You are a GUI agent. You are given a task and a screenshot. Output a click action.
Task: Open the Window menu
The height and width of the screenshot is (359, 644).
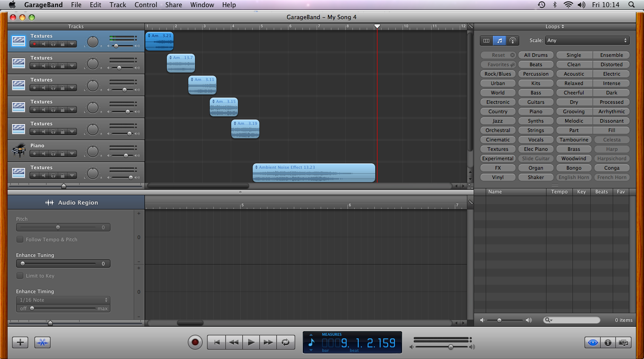click(202, 5)
